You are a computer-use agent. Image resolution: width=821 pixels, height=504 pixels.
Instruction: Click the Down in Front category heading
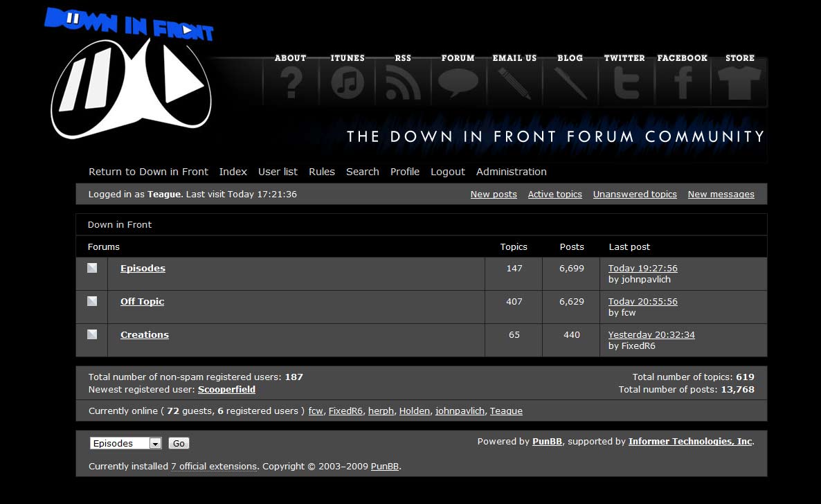click(x=119, y=225)
